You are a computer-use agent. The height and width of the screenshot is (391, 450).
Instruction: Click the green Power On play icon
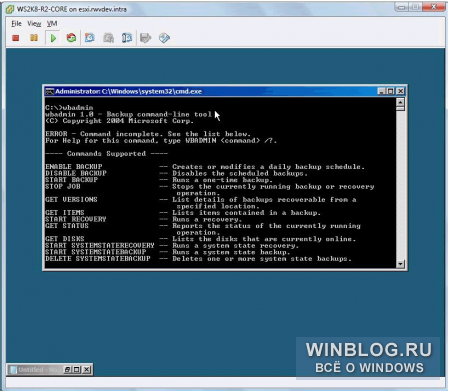coord(53,38)
